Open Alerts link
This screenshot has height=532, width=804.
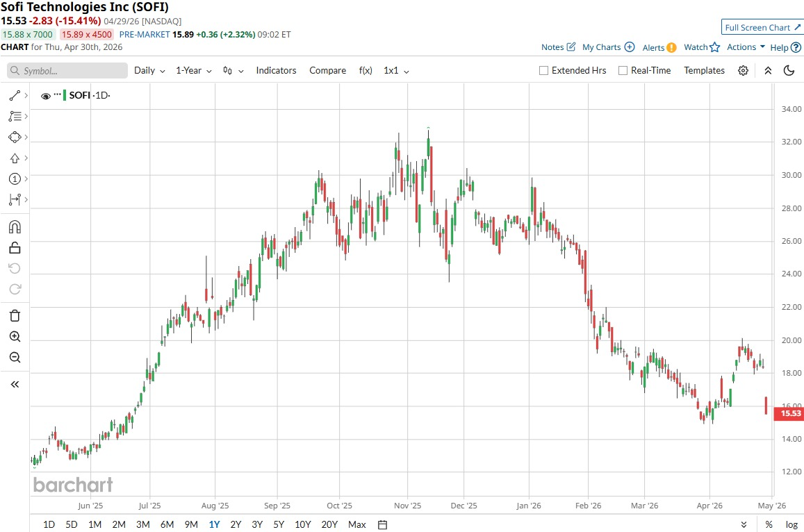click(x=659, y=48)
